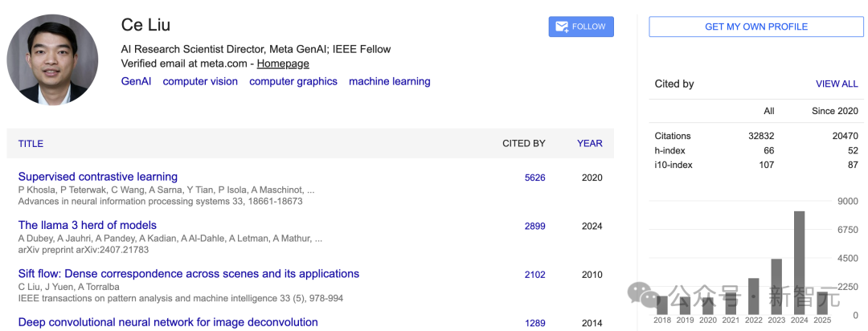
Task: Click 'arXiv preprint arXiv:2407.21783' text
Action: click(83, 250)
